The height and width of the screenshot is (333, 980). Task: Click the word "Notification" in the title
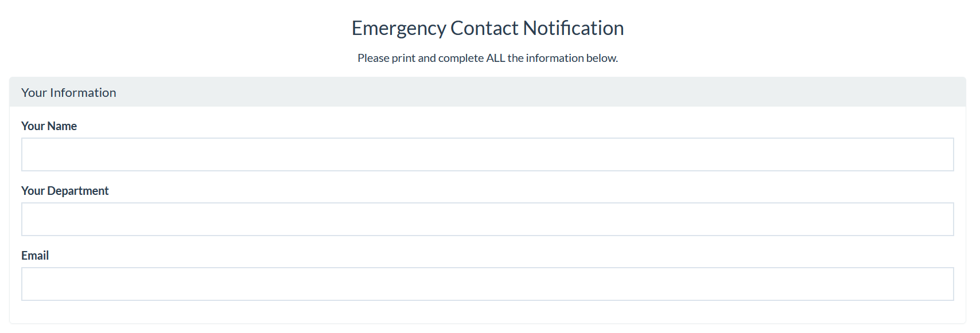click(573, 28)
